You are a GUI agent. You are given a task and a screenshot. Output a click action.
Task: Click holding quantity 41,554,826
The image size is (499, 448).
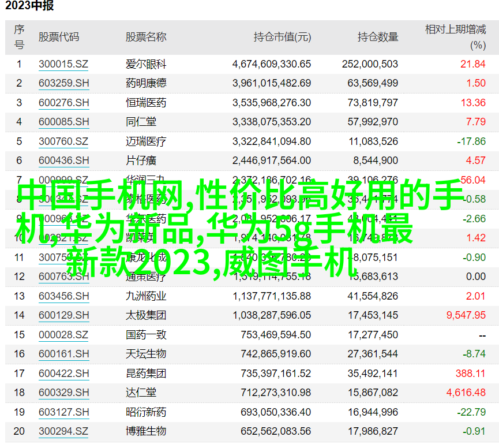(373, 296)
